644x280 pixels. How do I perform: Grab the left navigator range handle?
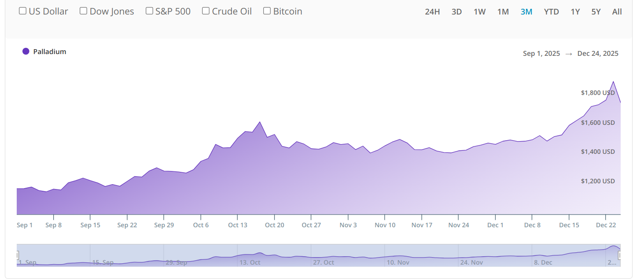click(17, 255)
